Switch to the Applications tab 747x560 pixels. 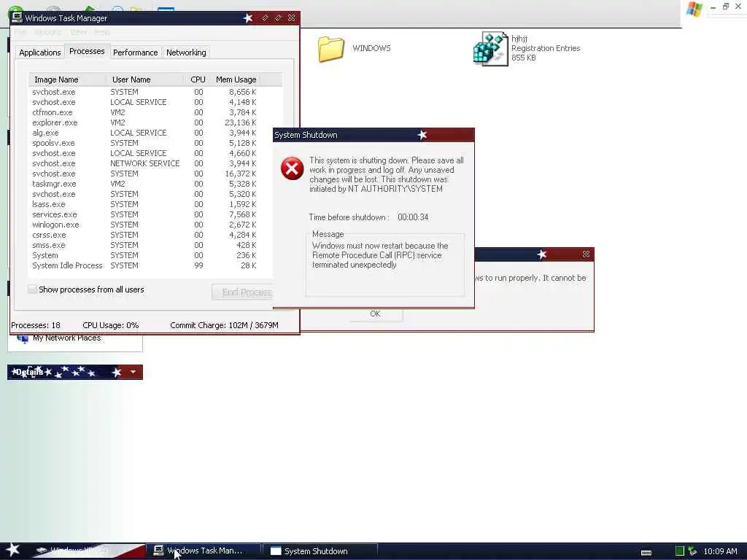tap(40, 52)
